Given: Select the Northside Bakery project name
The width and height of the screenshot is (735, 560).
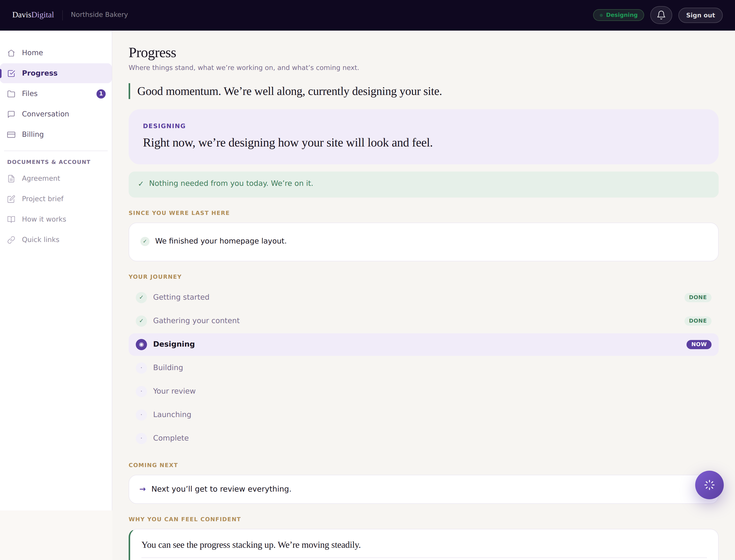Looking at the screenshot, I should (x=99, y=15).
